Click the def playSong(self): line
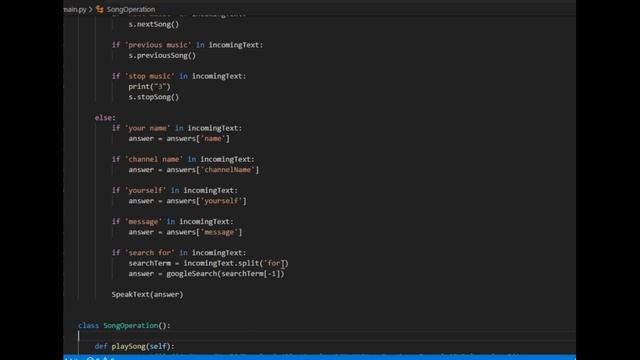The image size is (640, 360). [x=135, y=346]
